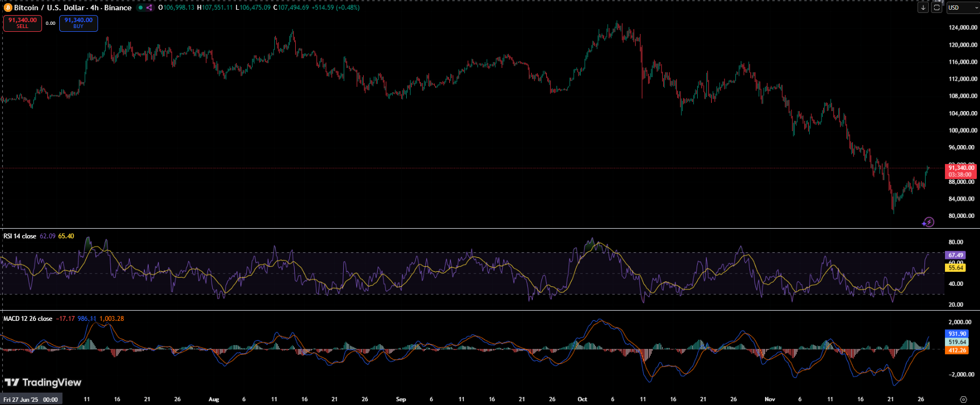Click the red current price label 91,340.00

tap(961, 168)
